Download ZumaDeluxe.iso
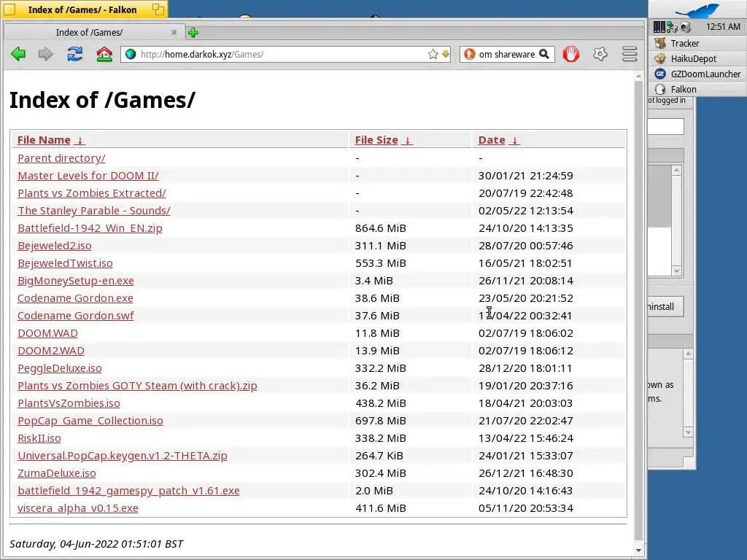The height and width of the screenshot is (560, 747). [57, 473]
